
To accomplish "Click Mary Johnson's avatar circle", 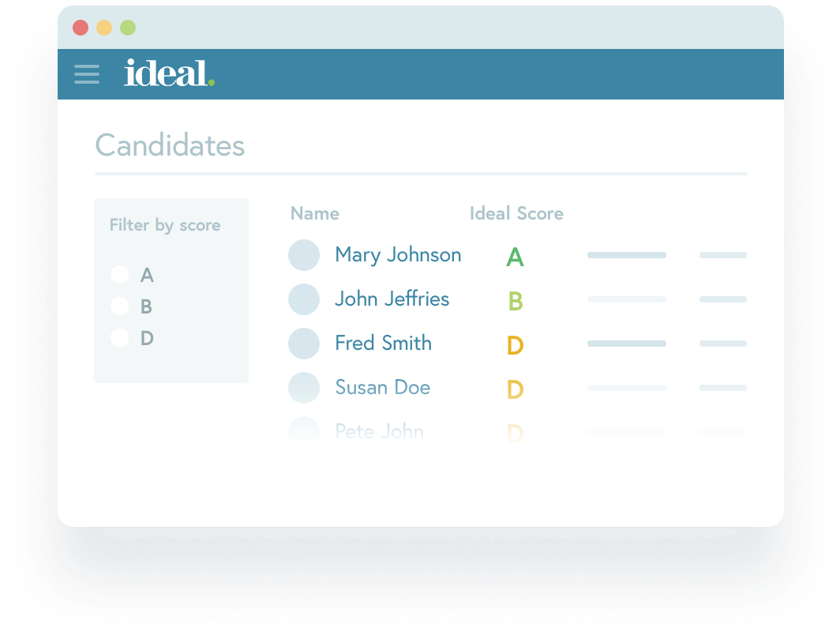I will pos(304,255).
